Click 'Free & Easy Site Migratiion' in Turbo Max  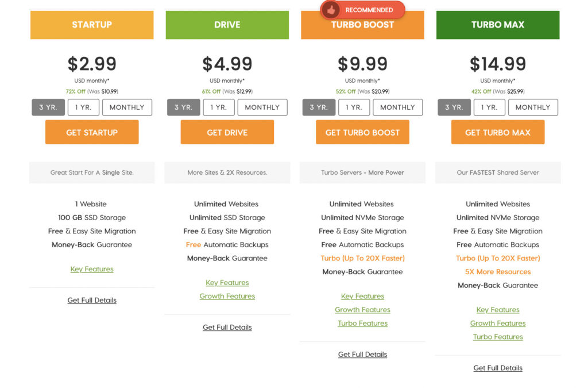pos(498,231)
